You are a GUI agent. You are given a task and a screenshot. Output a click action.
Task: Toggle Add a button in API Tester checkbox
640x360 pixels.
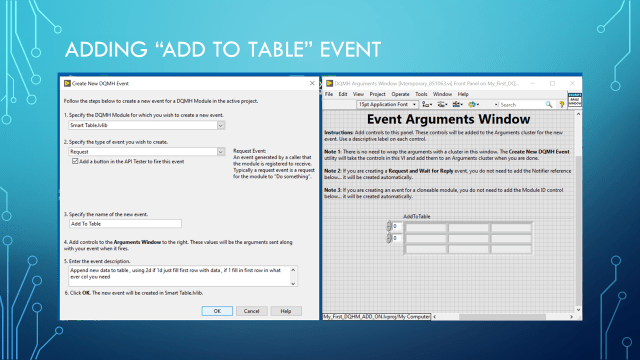pos(75,161)
